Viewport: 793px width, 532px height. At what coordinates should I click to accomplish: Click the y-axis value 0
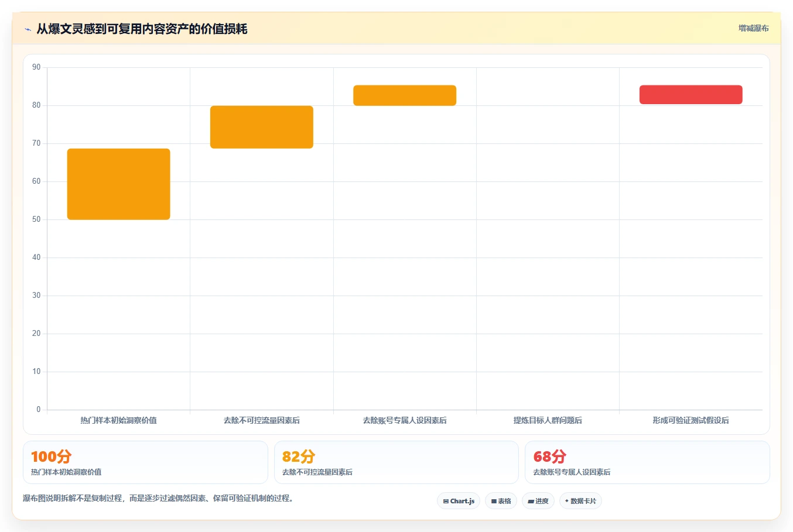tap(39, 410)
